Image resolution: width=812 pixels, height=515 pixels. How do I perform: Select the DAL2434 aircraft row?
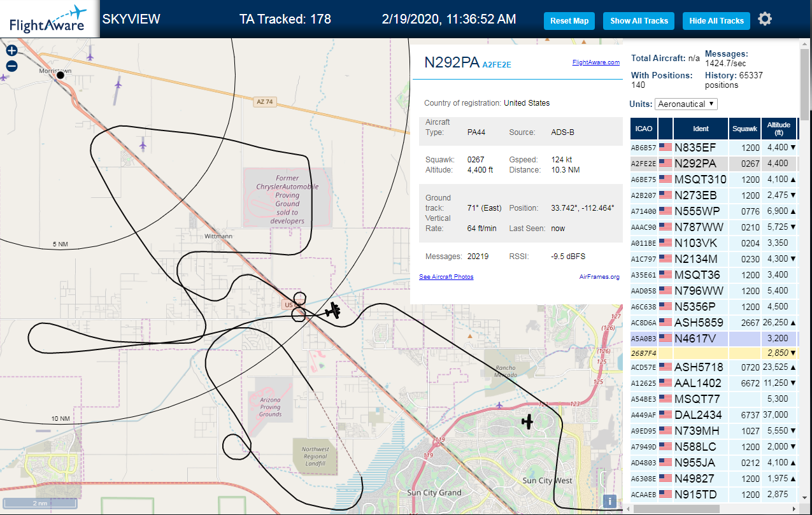714,415
